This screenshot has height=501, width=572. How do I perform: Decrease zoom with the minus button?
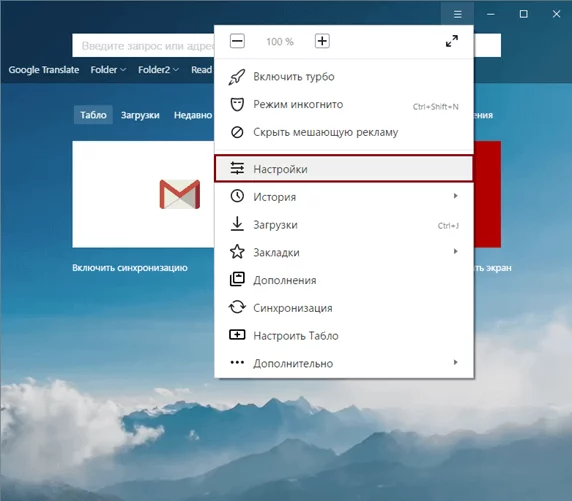click(237, 41)
